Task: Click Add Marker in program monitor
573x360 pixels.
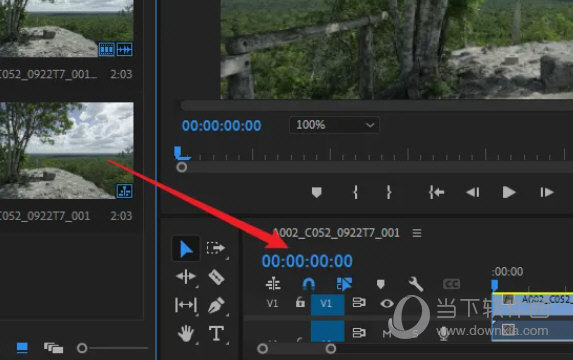Action: tap(316, 192)
